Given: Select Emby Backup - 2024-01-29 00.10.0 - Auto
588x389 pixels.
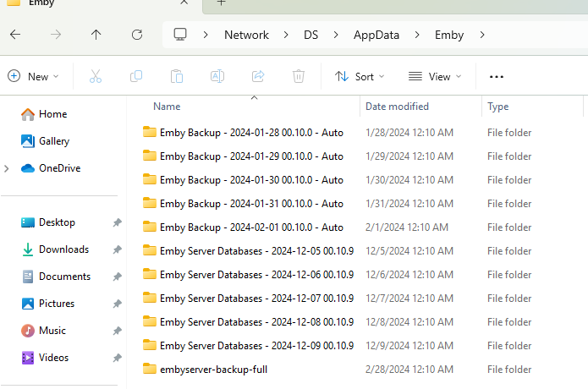Looking at the screenshot, I should [243, 156].
